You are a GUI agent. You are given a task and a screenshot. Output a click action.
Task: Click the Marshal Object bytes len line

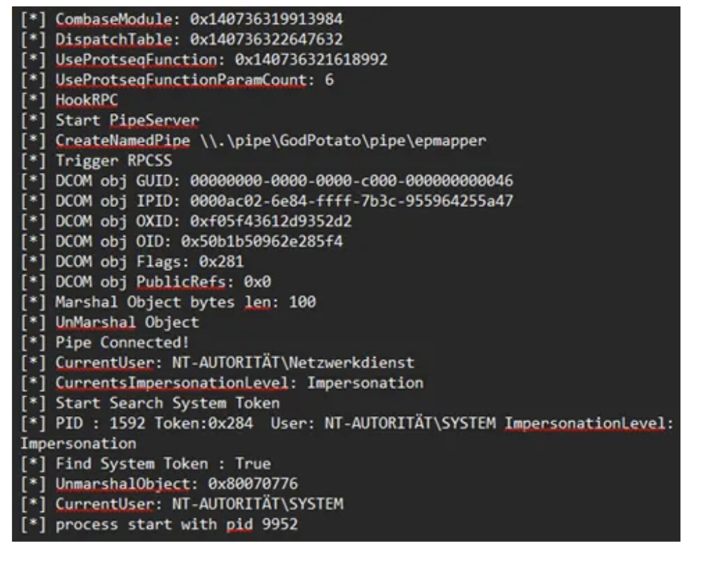click(x=185, y=302)
